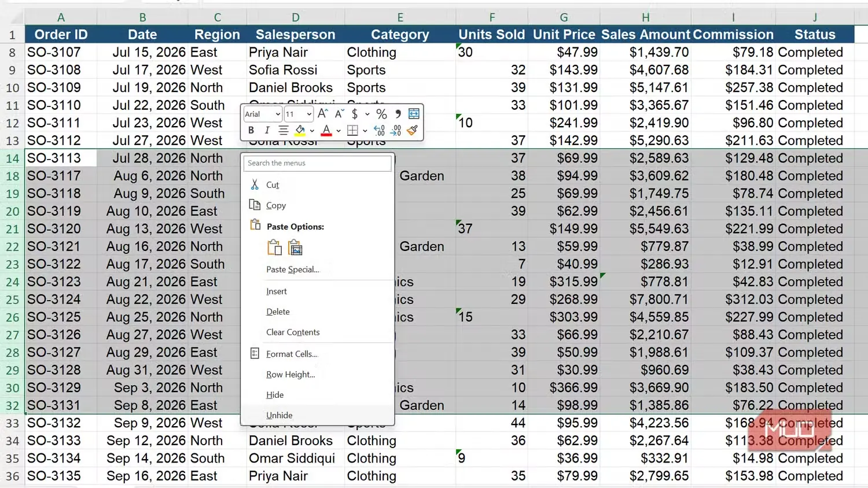
Task: Expand the borders dropdown arrow
Action: point(365,131)
